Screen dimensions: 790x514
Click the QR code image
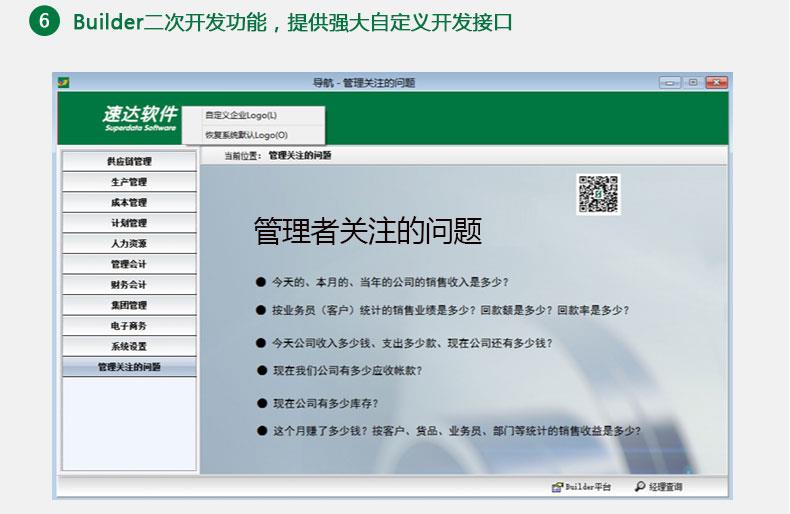click(598, 194)
